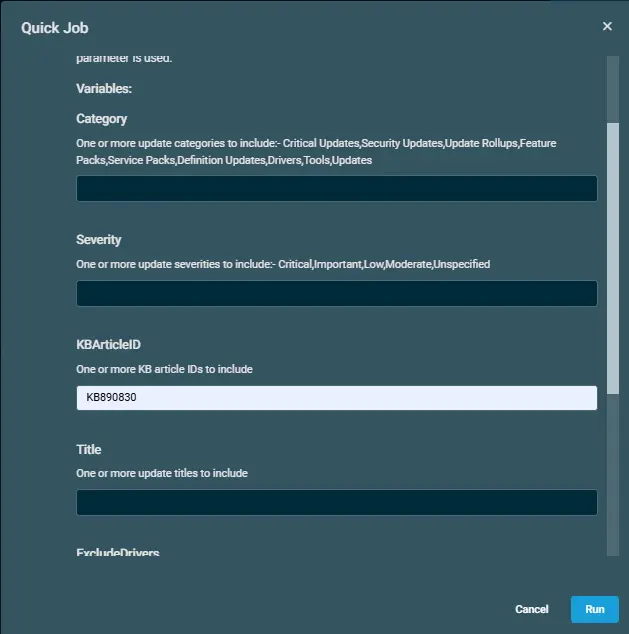This screenshot has width=629, height=634.
Task: Close the Quick Job dialog with X
Action: click(x=607, y=26)
